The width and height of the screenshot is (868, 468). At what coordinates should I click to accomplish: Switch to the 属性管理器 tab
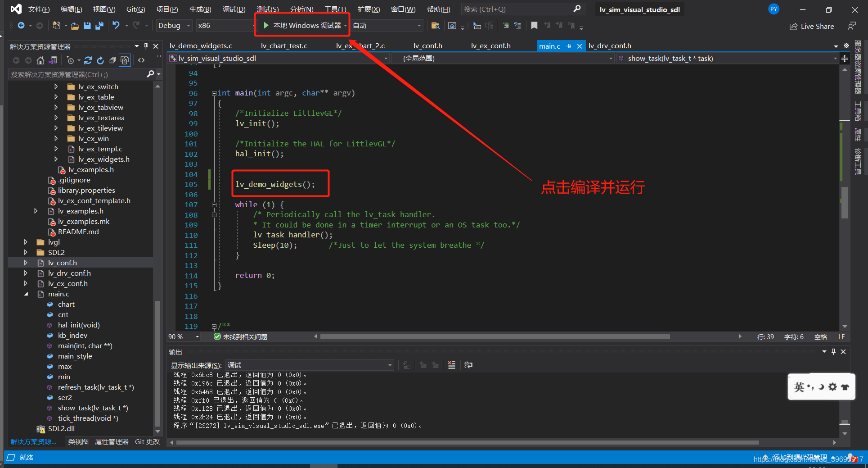click(x=112, y=442)
